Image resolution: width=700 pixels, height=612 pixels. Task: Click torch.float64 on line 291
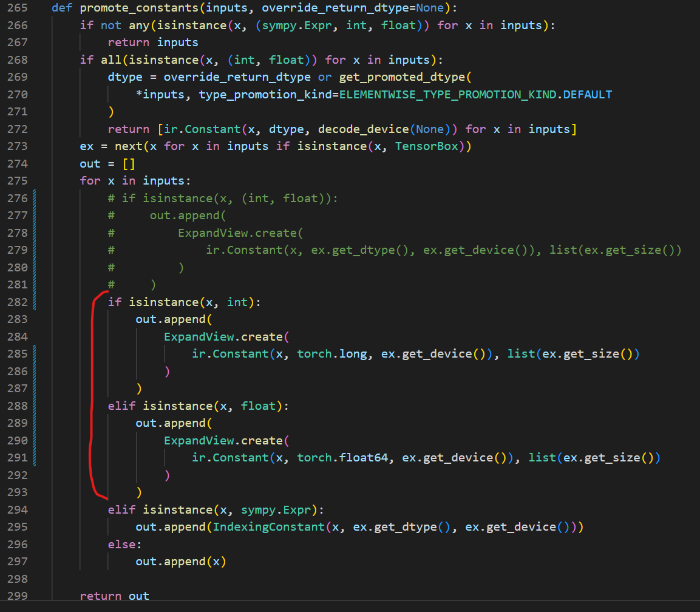tap(342, 458)
